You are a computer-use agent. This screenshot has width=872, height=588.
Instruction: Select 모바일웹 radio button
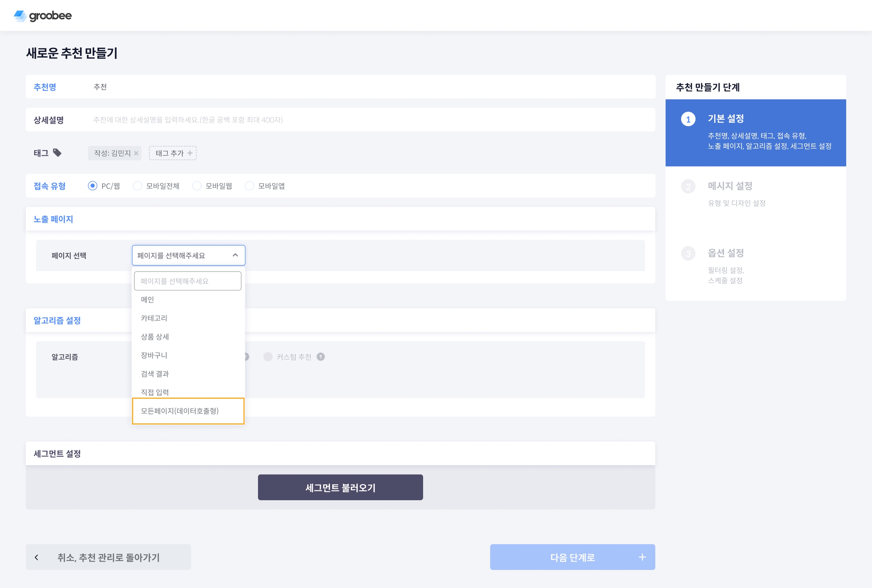click(197, 186)
